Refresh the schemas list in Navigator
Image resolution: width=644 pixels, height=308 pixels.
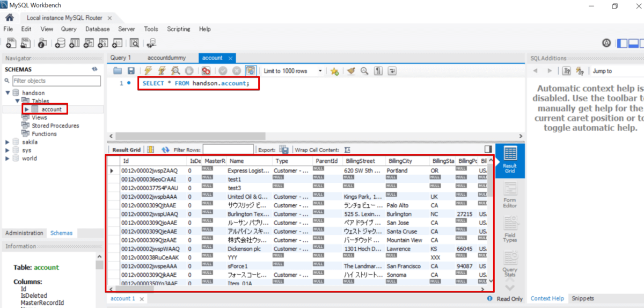click(x=94, y=69)
